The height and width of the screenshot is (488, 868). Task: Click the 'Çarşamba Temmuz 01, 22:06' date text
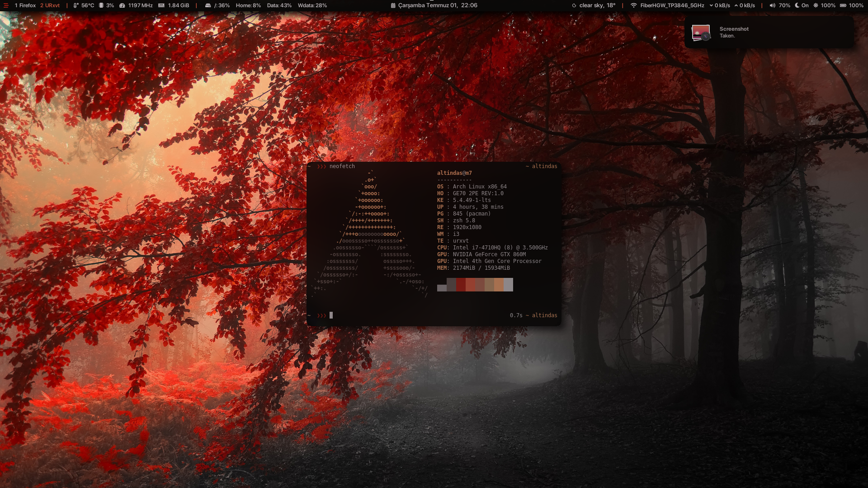click(438, 5)
